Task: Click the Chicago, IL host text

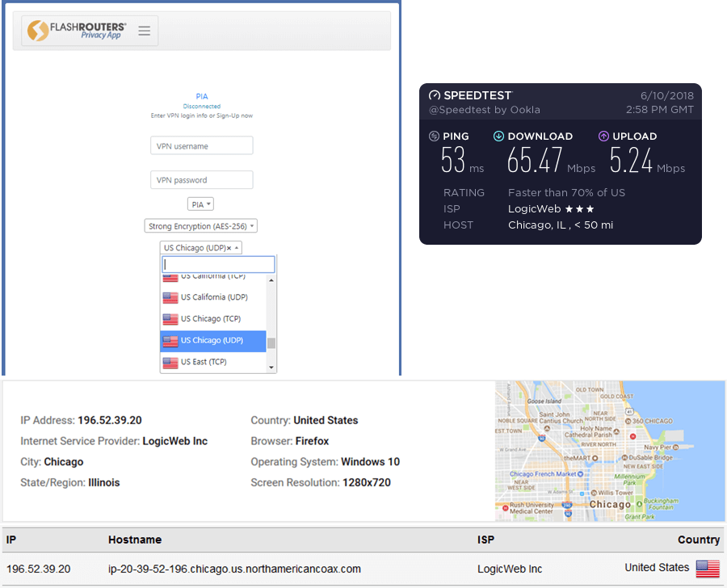Action: coord(561,225)
